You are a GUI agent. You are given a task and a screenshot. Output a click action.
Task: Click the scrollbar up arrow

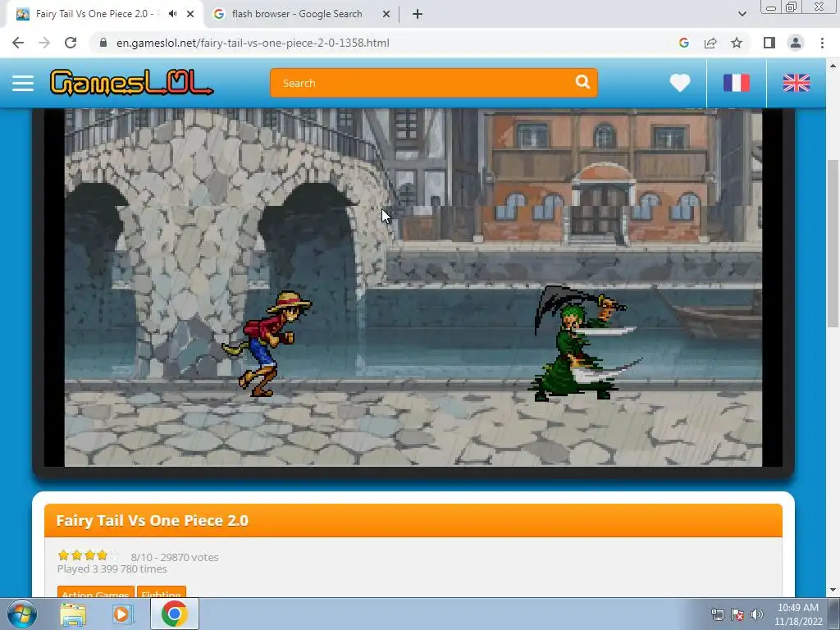point(833,66)
